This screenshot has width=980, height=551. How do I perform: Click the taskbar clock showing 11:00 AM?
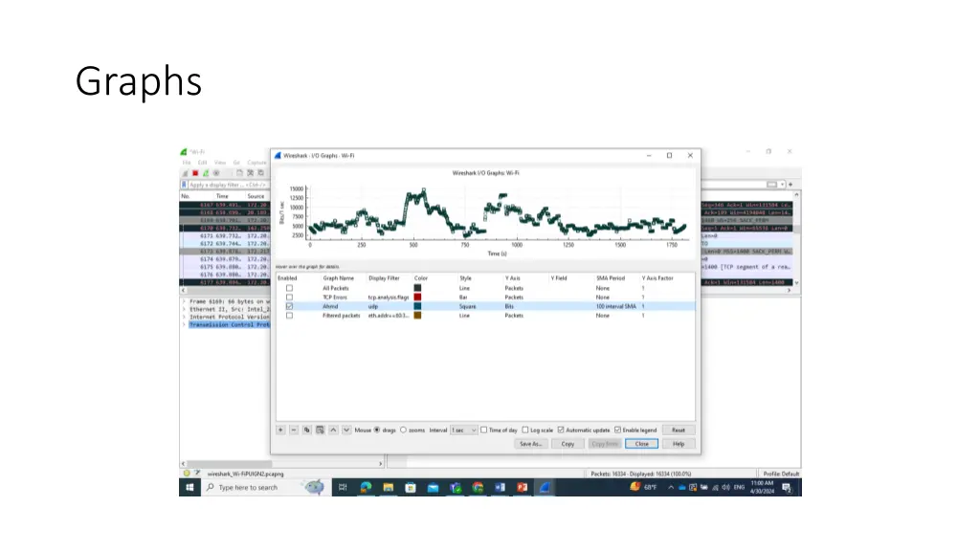click(762, 487)
